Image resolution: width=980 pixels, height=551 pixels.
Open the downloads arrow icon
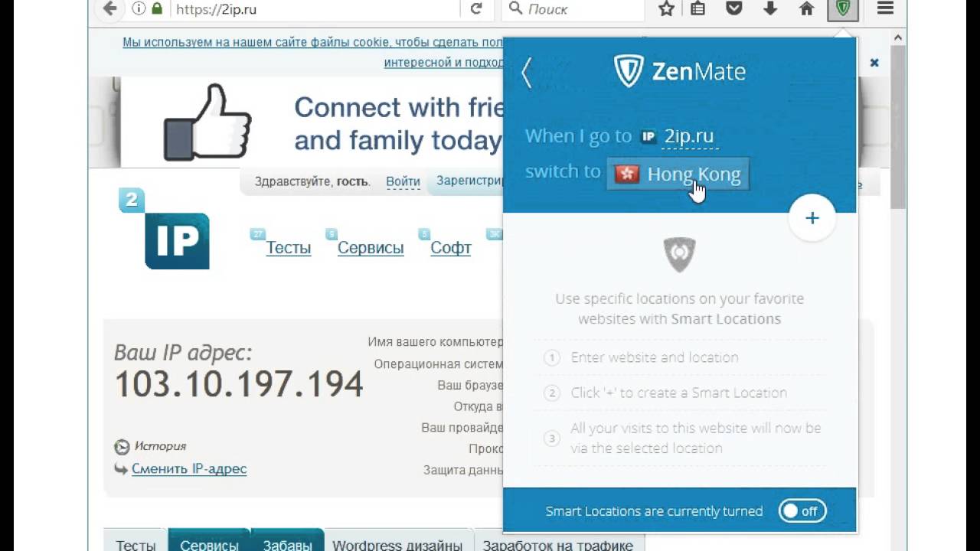click(x=770, y=8)
